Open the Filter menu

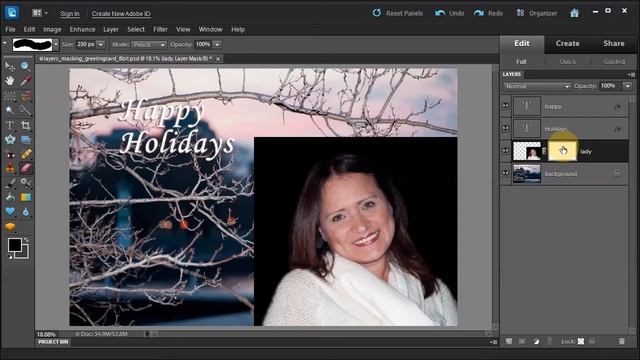[x=160, y=29]
